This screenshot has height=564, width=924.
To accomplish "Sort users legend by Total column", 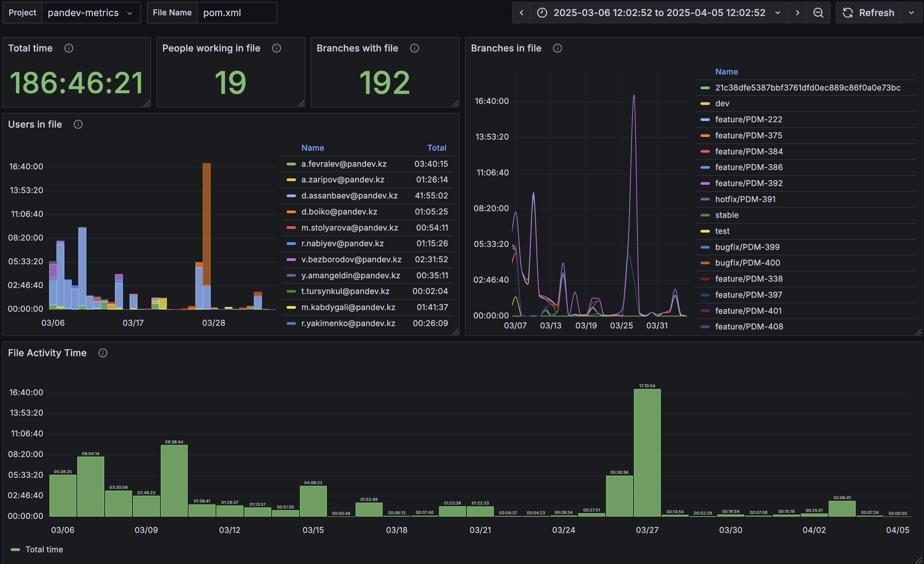I will (437, 148).
